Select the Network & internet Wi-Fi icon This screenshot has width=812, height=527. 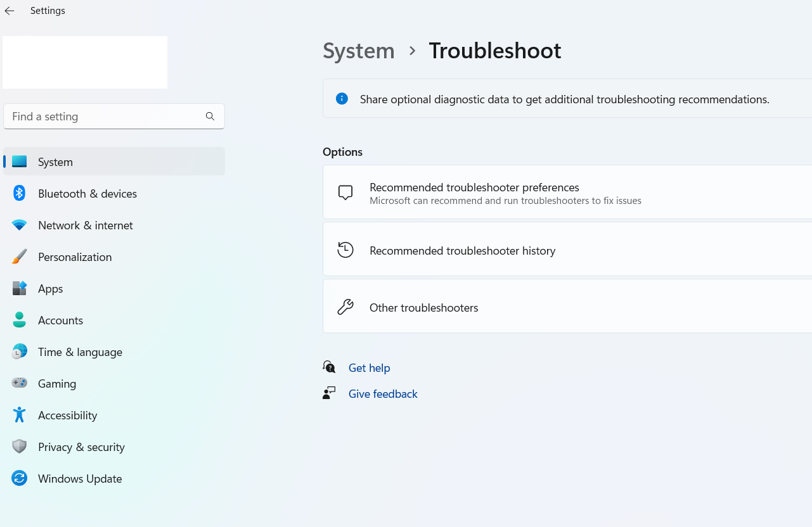(19, 225)
